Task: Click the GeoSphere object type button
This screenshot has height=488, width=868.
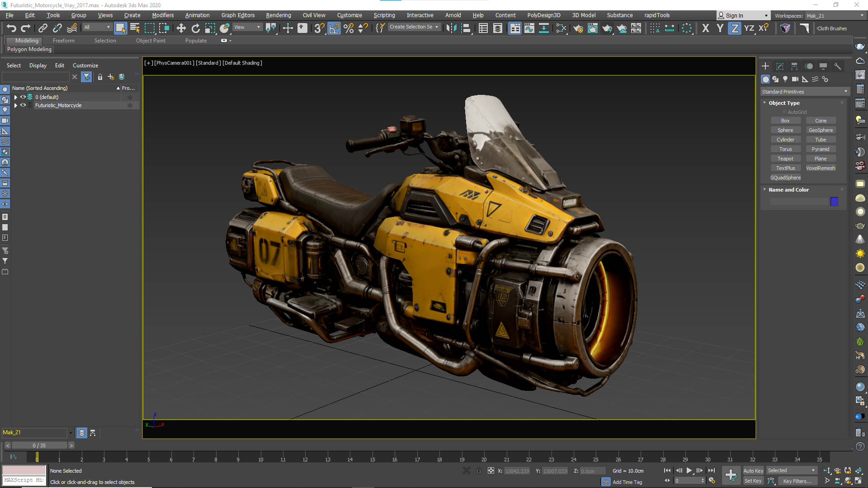Action: pos(821,130)
